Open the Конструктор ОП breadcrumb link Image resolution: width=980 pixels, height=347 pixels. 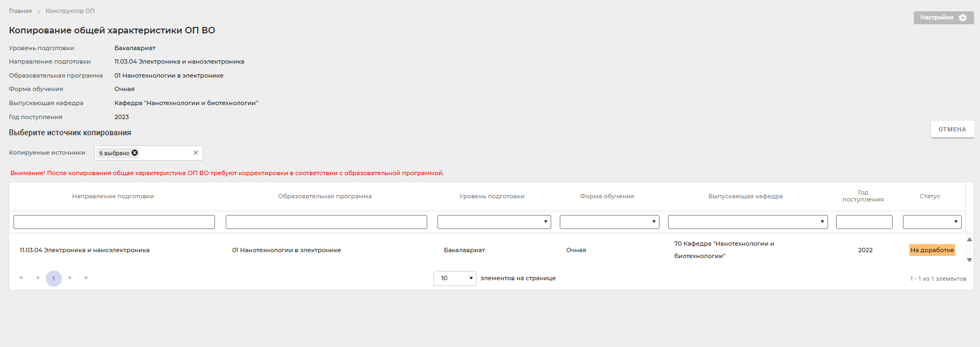pyautogui.click(x=70, y=11)
